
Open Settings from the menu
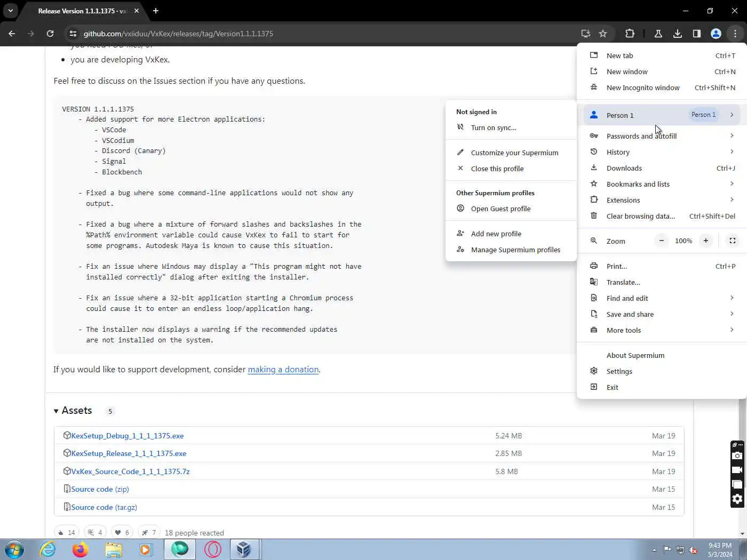click(661, 371)
